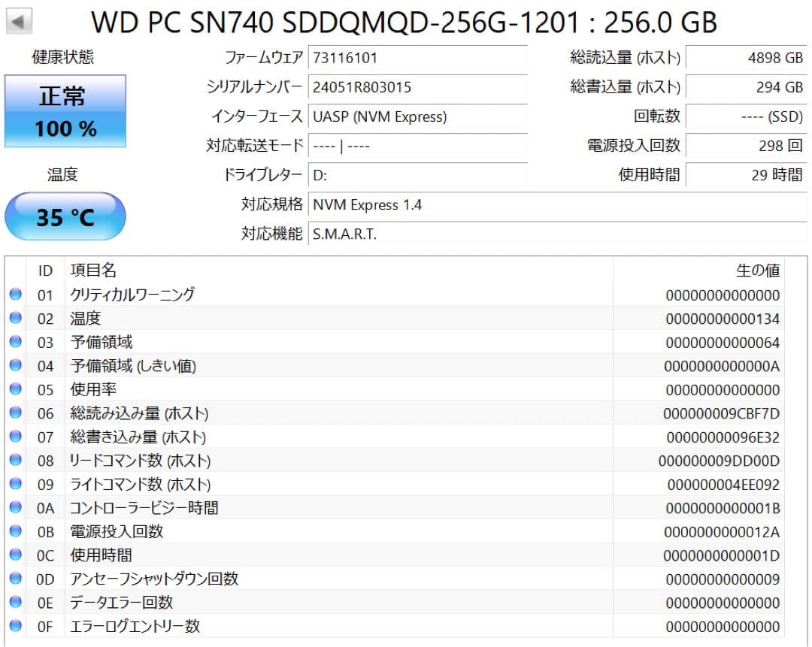Select the リードコマンド数 (ホスト) attribute name
The width and height of the screenshot is (812, 647).
tap(141, 460)
